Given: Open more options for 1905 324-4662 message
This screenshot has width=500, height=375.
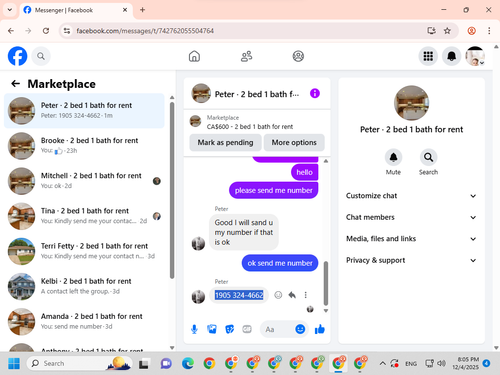Looking at the screenshot, I should [306, 295].
